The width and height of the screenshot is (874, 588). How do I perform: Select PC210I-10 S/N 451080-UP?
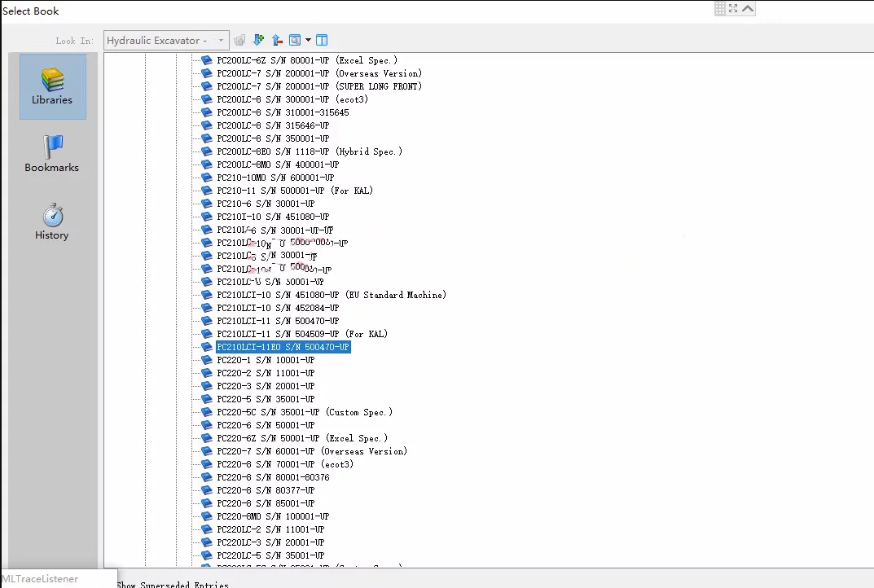coord(273,217)
